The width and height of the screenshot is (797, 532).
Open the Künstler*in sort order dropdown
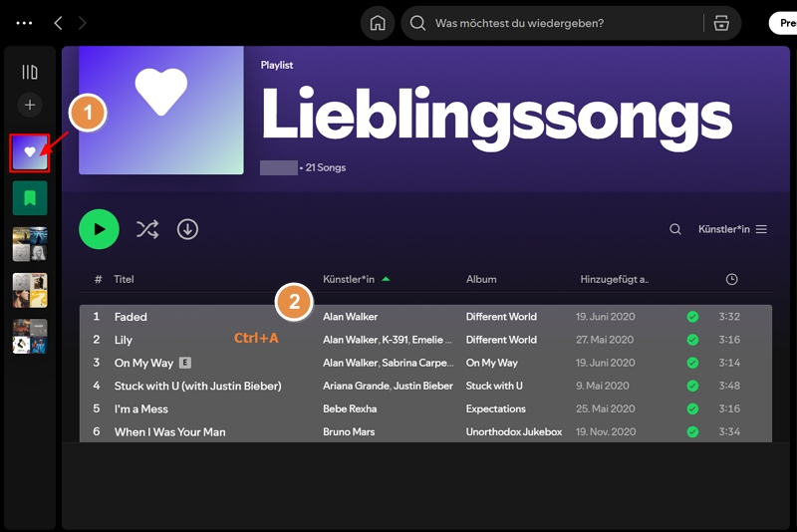[732, 229]
